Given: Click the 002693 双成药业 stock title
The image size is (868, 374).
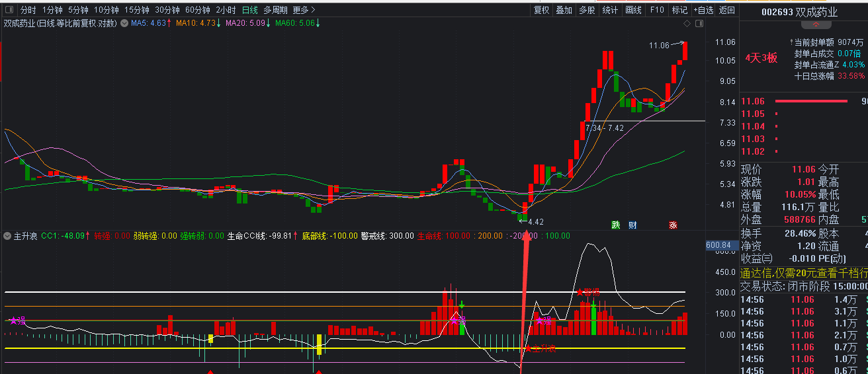Looking at the screenshot, I should pos(799,12).
